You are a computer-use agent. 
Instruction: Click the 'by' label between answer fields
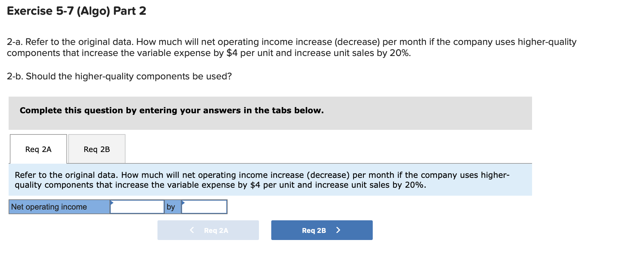point(171,207)
